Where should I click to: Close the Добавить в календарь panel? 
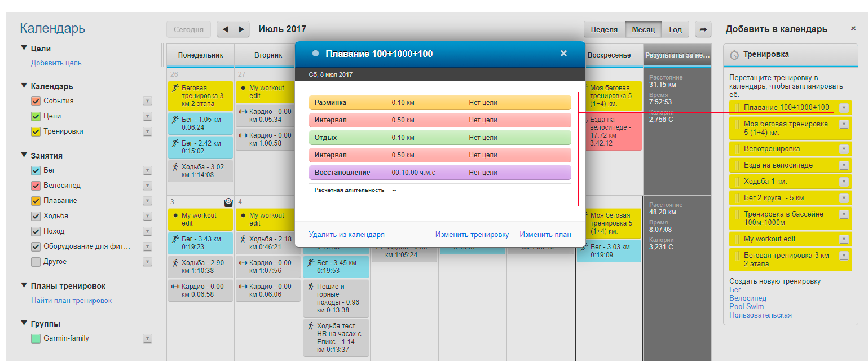[x=853, y=28]
